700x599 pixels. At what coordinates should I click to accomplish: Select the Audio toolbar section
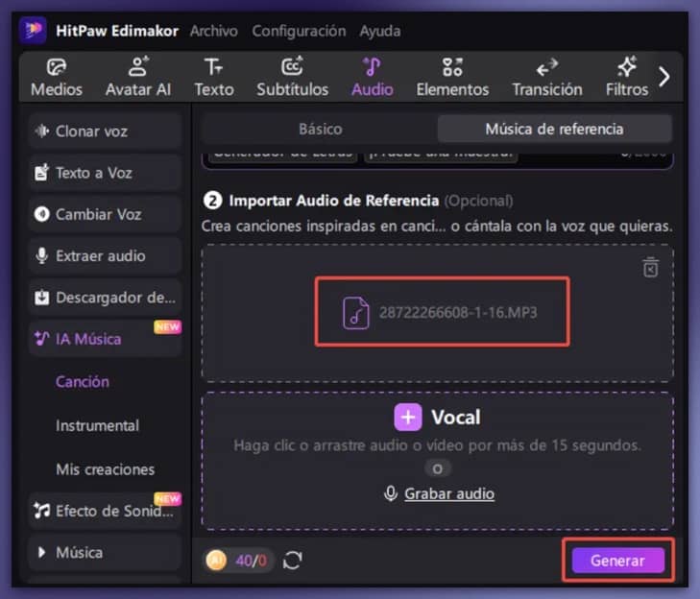[373, 78]
